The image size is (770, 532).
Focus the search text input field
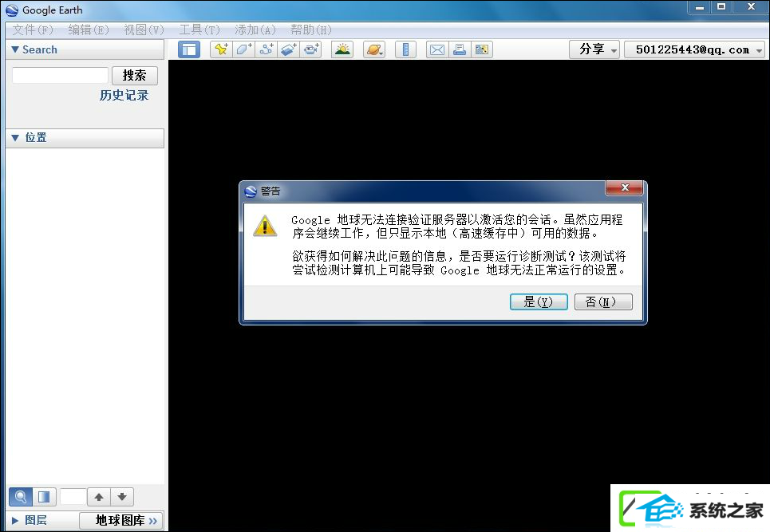point(60,76)
